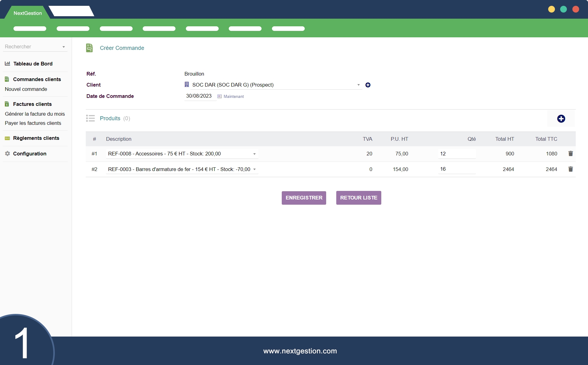Open product dropdown for line #1

254,154
